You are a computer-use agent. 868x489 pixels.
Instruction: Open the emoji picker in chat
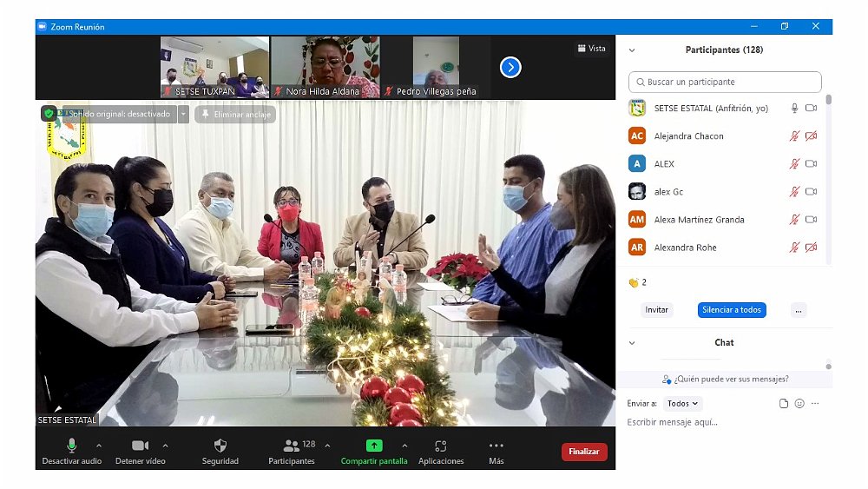799,404
